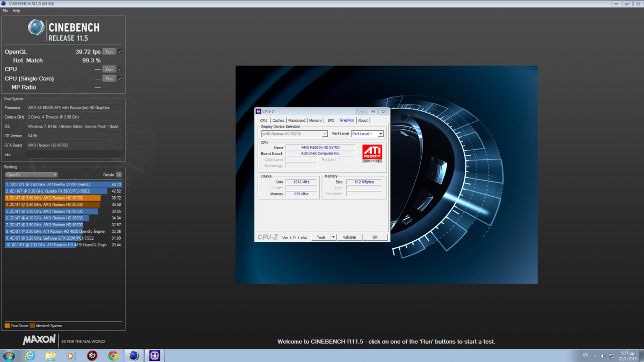Switch to the Caches tab
Screen dimensions: 644x362
[278, 120]
